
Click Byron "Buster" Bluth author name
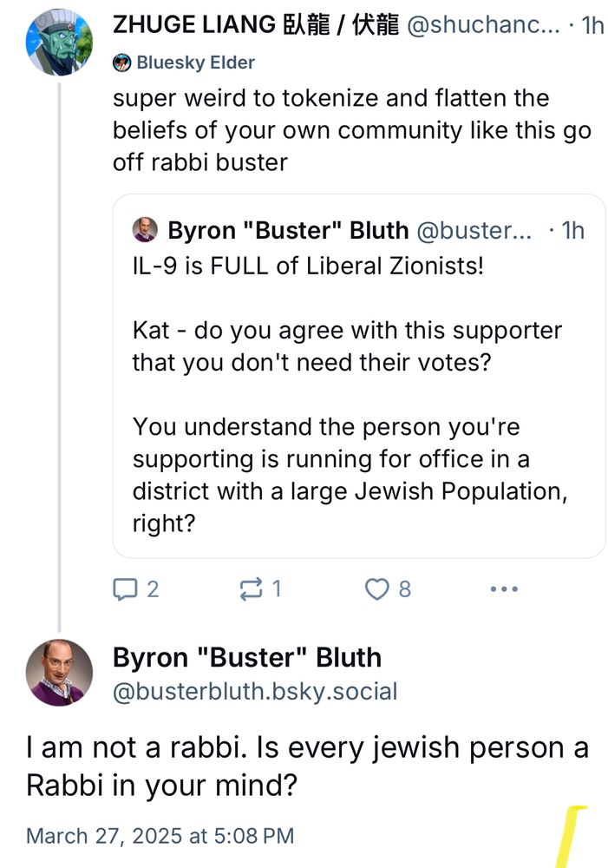point(247,658)
